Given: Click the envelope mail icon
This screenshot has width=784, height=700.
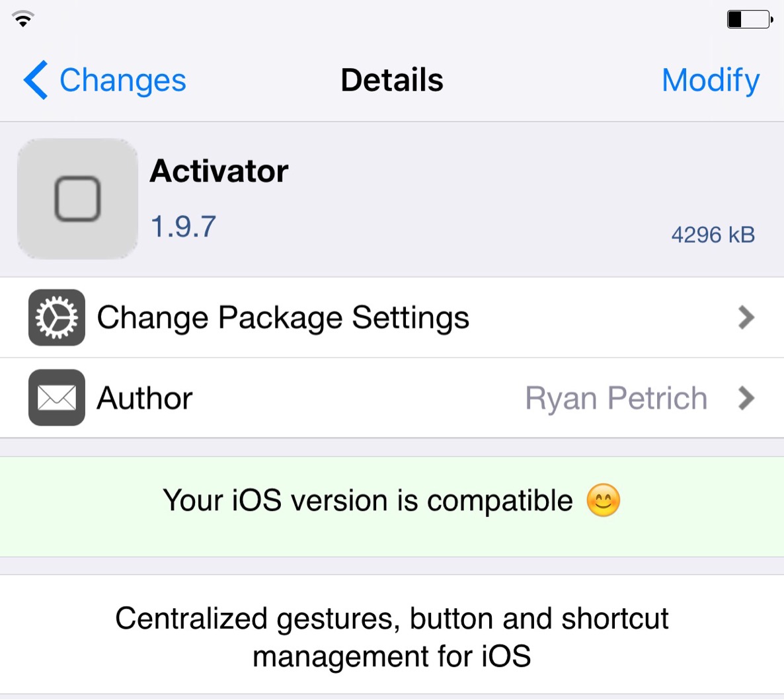Looking at the screenshot, I should coord(56,397).
